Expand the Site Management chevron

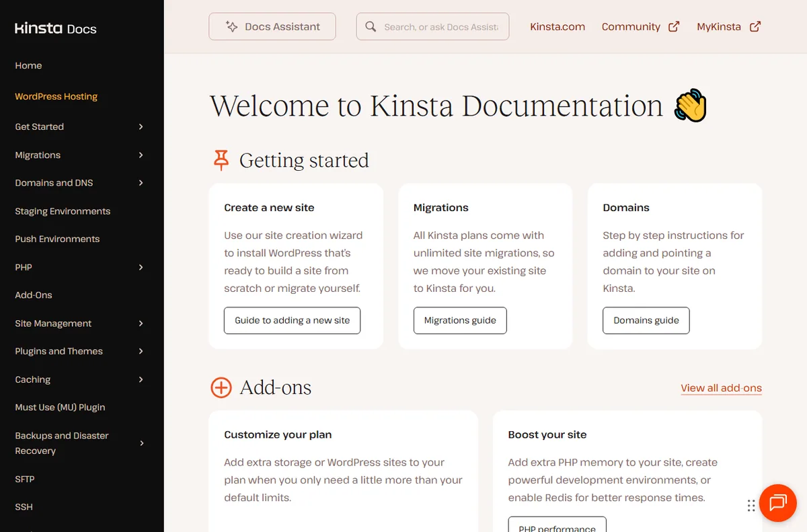(141, 324)
